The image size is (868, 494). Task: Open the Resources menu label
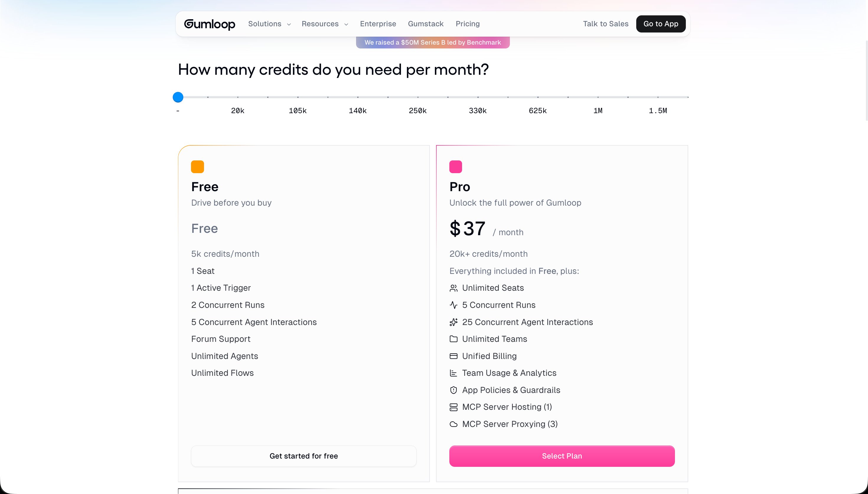pos(320,24)
